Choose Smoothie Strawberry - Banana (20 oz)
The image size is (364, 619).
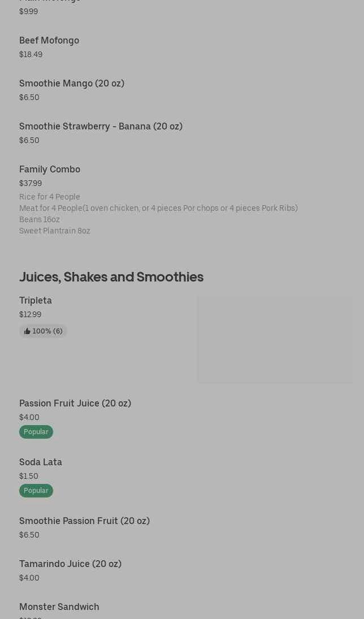pyautogui.click(x=101, y=127)
